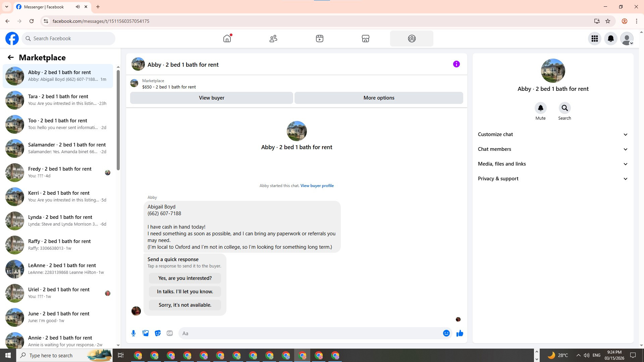Viewport: 644px width, 362px height.
Task: Go back from Marketplace chats list
Action: (x=11, y=58)
